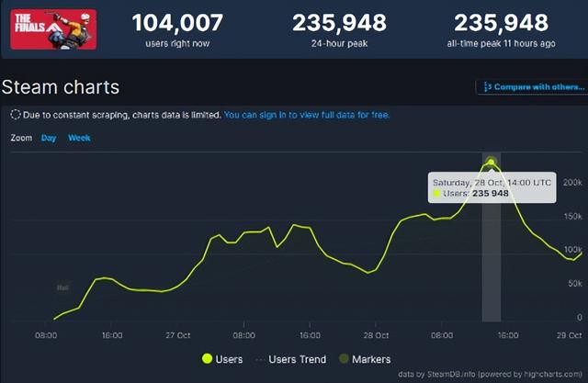Click the Markers legend dark dot
588x383 pixels.
344,358
